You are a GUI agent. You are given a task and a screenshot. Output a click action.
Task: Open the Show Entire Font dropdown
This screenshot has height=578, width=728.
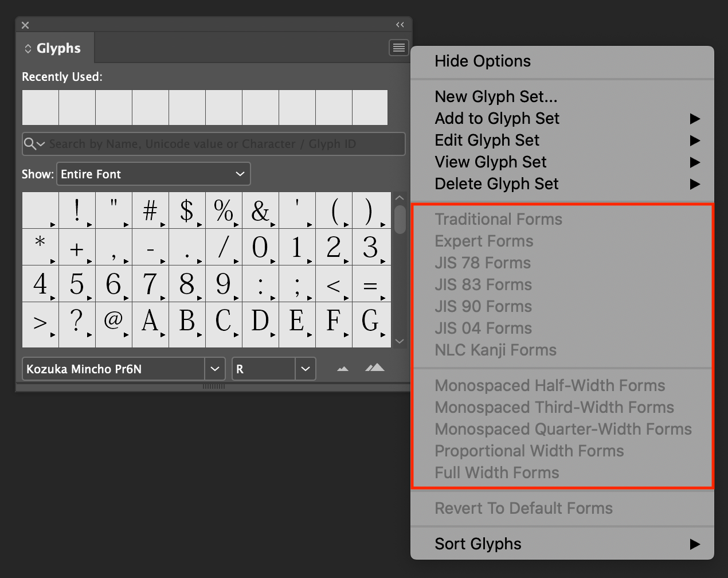(x=154, y=174)
